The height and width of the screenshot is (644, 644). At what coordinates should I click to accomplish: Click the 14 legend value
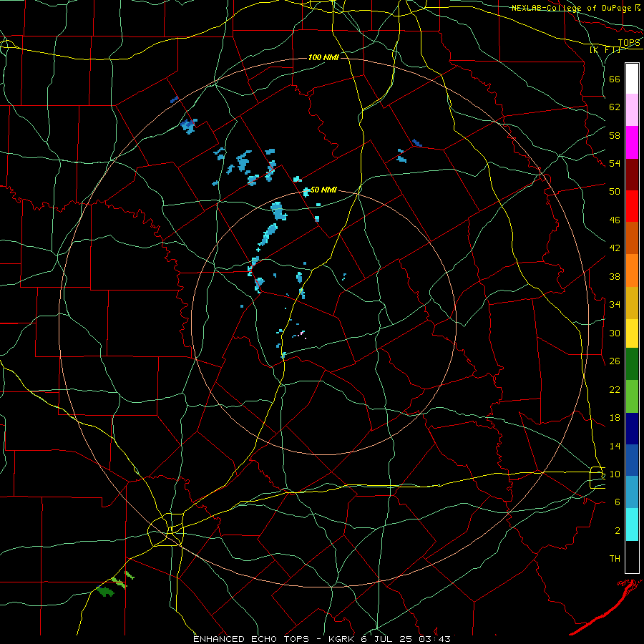point(615,446)
